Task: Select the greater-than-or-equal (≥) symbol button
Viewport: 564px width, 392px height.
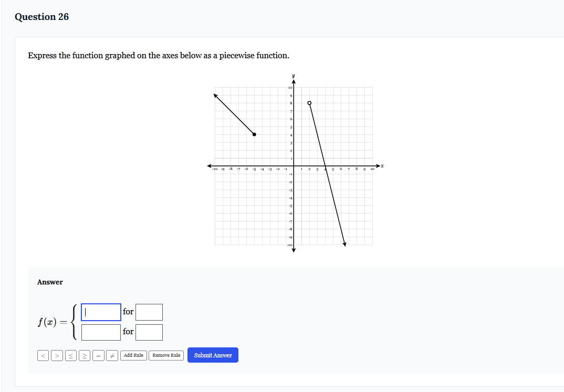Action: pyautogui.click(x=84, y=355)
